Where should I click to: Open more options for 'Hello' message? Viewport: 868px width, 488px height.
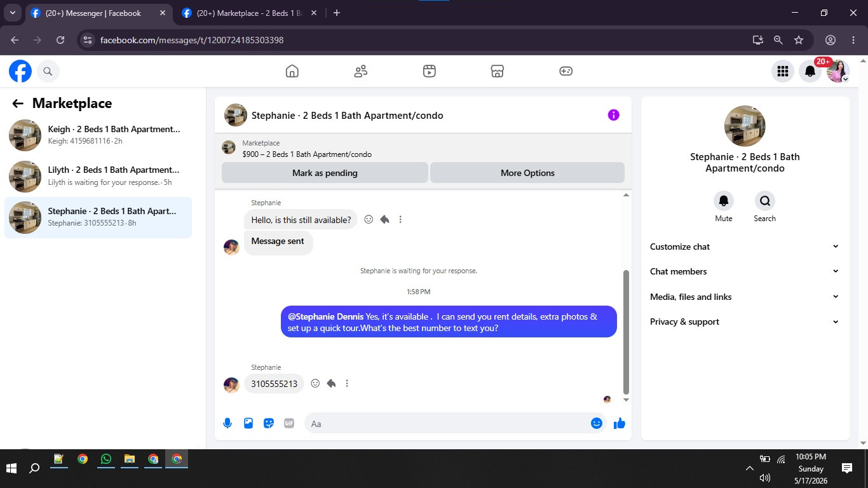point(400,219)
